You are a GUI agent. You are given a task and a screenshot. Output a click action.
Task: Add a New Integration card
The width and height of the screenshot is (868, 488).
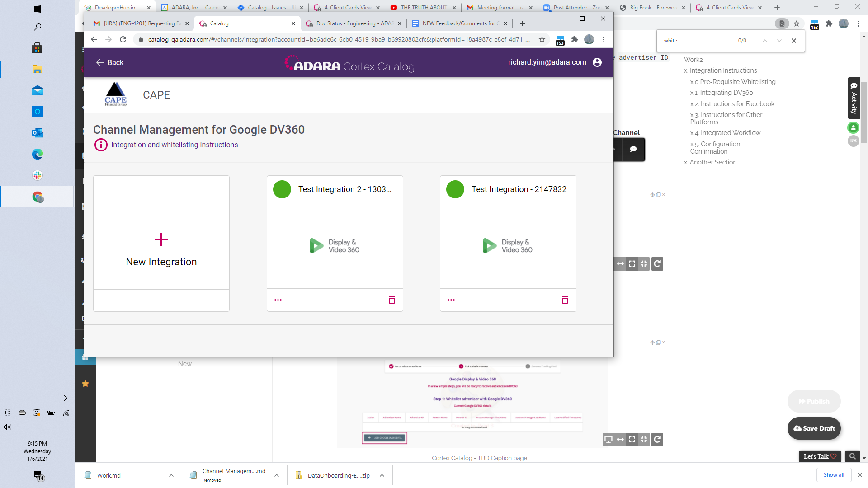161,244
